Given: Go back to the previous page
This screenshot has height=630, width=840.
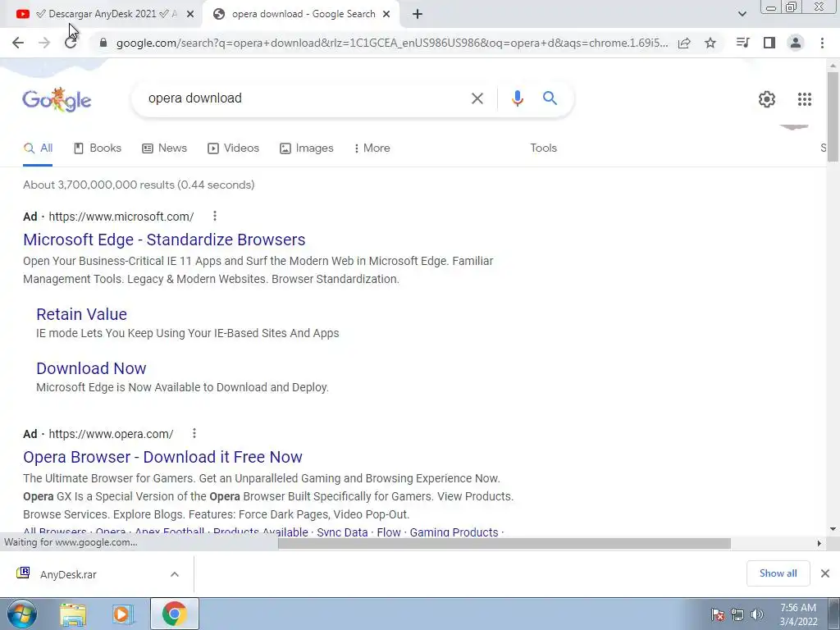Looking at the screenshot, I should [18, 43].
